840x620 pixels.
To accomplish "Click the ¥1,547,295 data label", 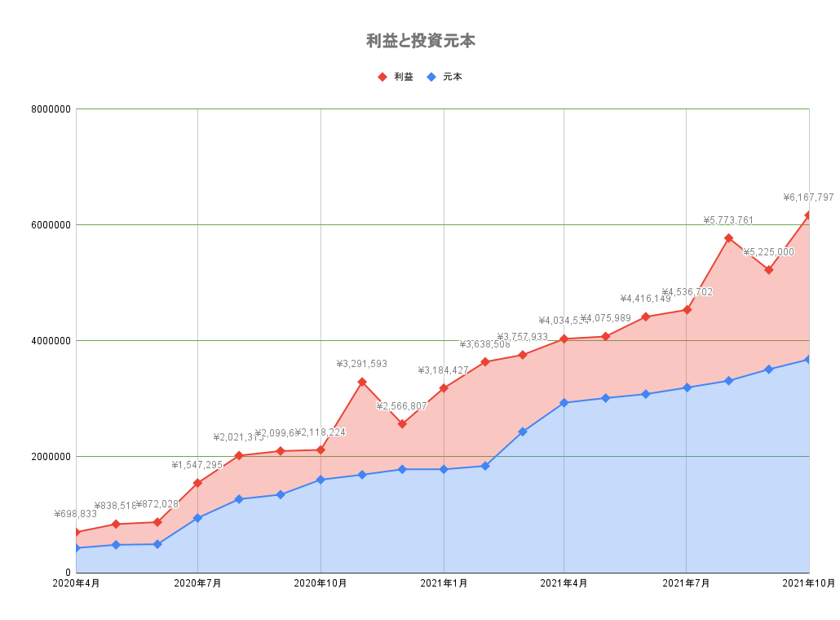I will click(197, 465).
